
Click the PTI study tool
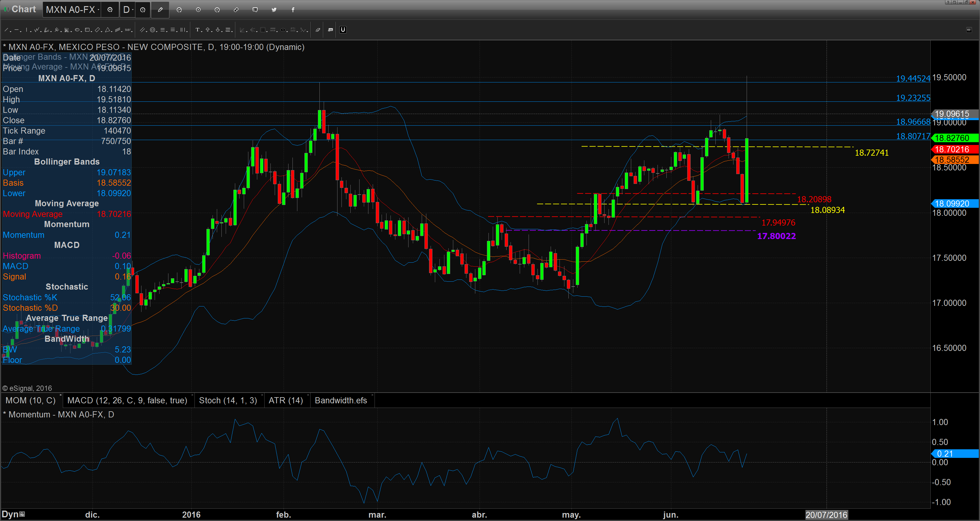(293, 30)
